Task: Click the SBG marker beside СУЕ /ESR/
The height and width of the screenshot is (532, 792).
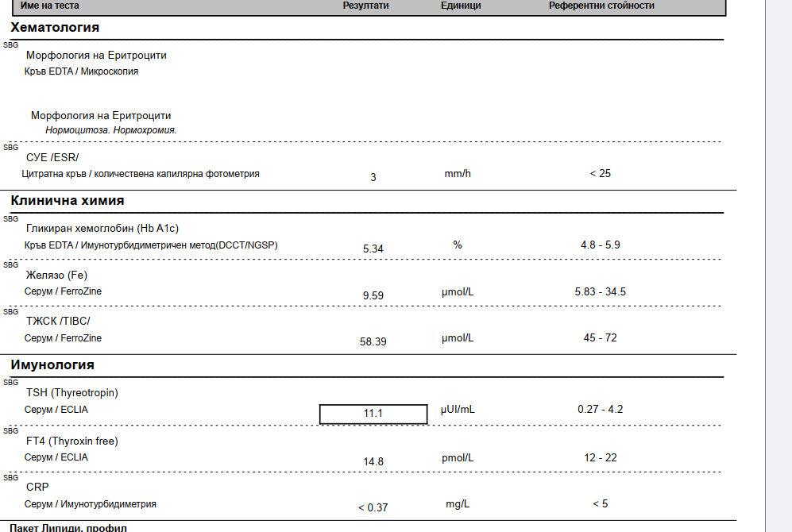Action: (x=11, y=147)
